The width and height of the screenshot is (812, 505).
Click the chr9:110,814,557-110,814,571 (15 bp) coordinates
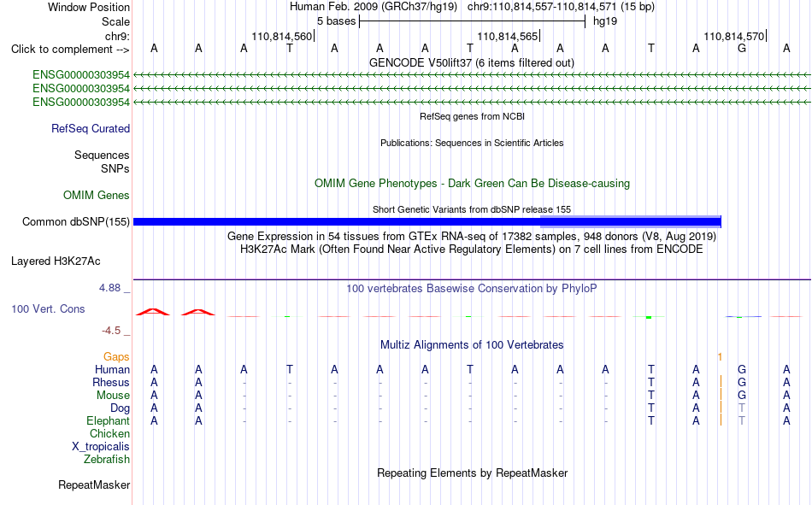561,7
